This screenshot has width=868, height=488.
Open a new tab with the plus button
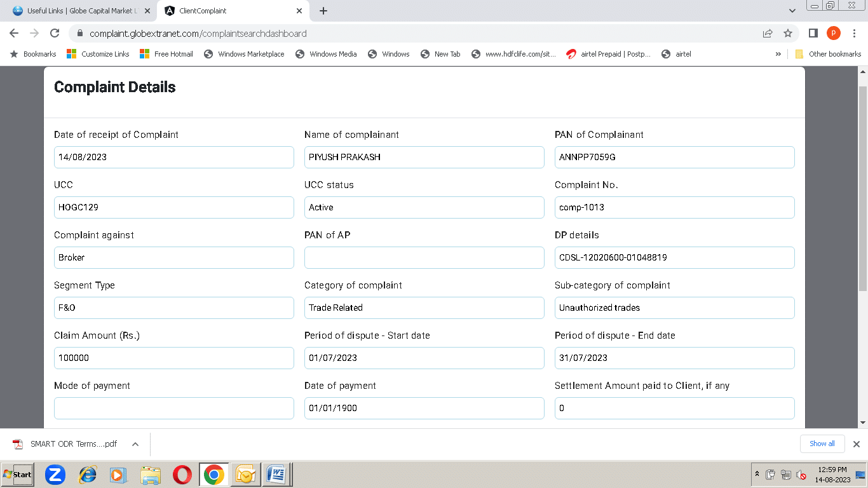[x=323, y=11]
